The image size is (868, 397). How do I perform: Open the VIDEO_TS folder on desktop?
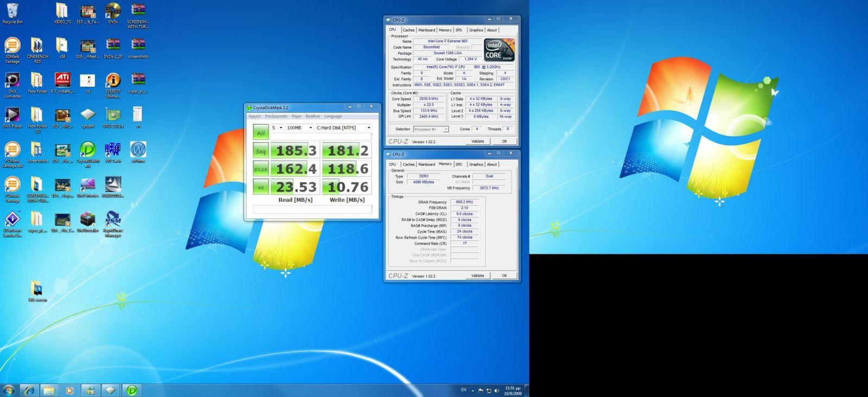tap(62, 14)
